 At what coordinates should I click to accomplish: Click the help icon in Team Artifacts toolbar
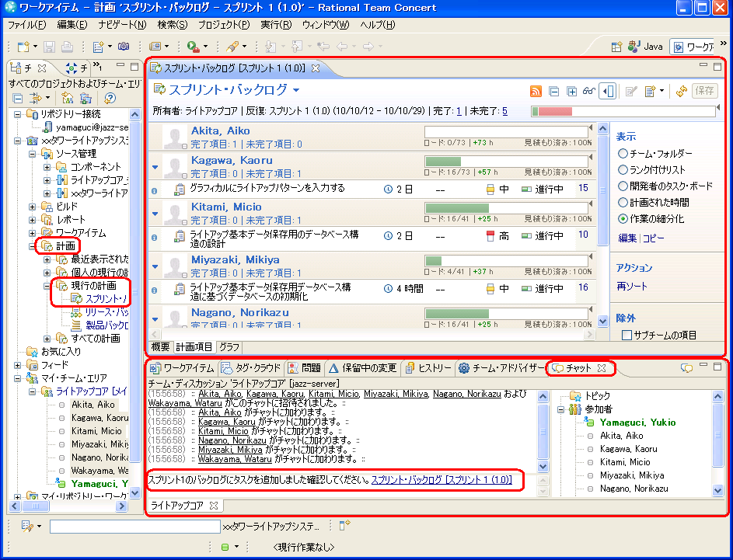(x=110, y=98)
